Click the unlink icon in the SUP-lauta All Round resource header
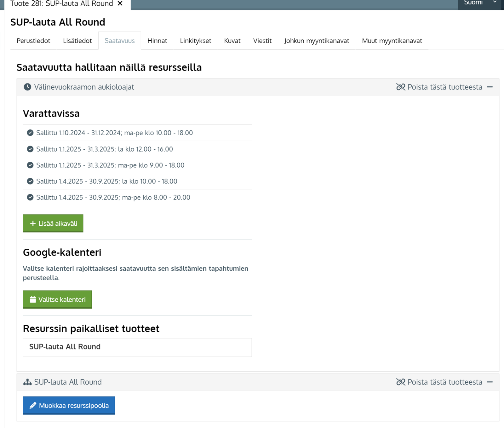The height and width of the screenshot is (428, 504). [400, 382]
